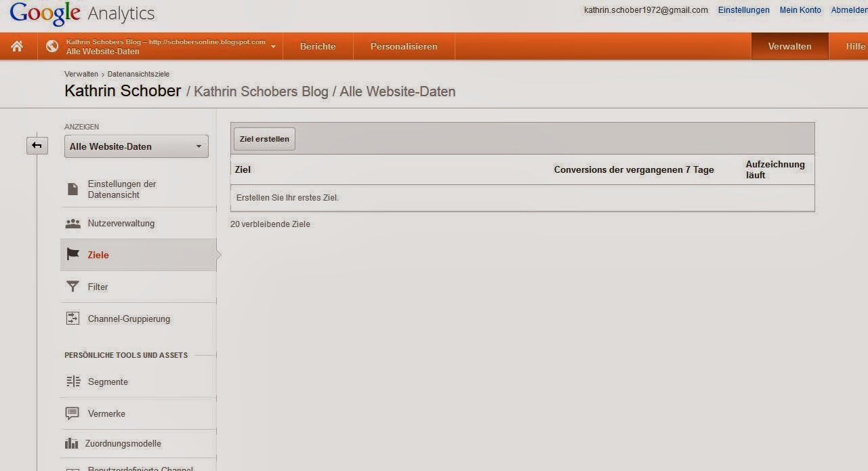Click the flag icon next to Ziele

[x=73, y=255]
